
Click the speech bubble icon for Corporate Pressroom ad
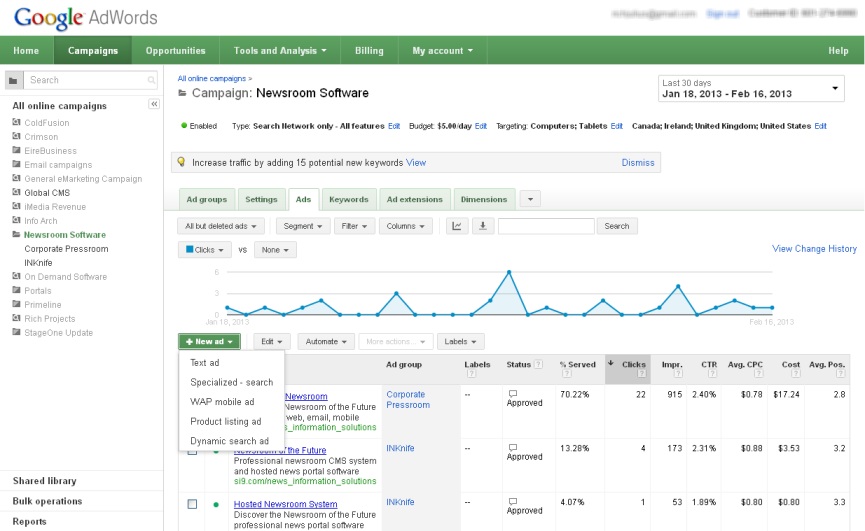click(x=512, y=394)
